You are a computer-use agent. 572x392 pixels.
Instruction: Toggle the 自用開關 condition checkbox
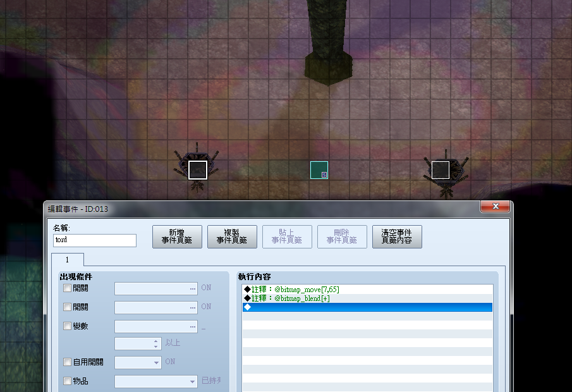67,362
